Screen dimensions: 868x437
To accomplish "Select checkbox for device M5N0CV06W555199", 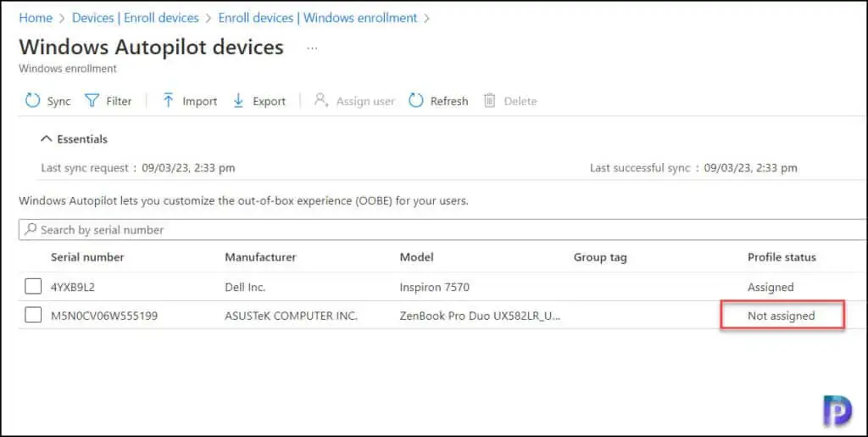I will (33, 315).
